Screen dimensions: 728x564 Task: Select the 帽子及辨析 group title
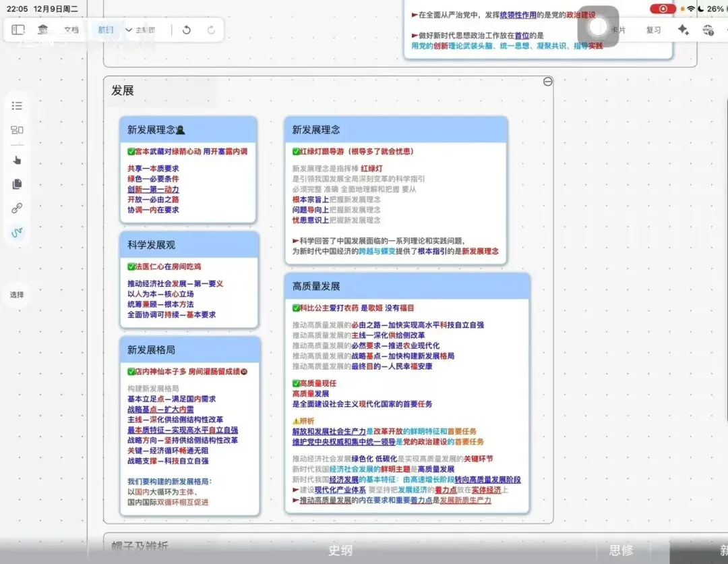tap(140, 546)
